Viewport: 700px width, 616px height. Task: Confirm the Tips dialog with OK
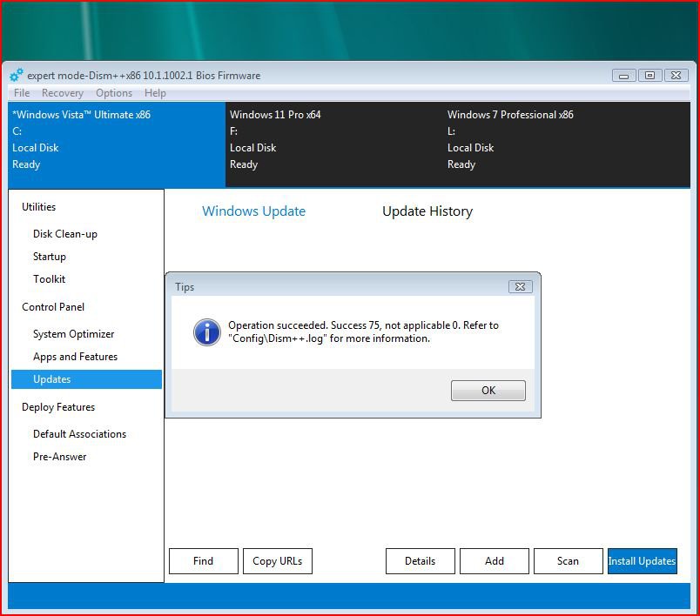point(488,391)
